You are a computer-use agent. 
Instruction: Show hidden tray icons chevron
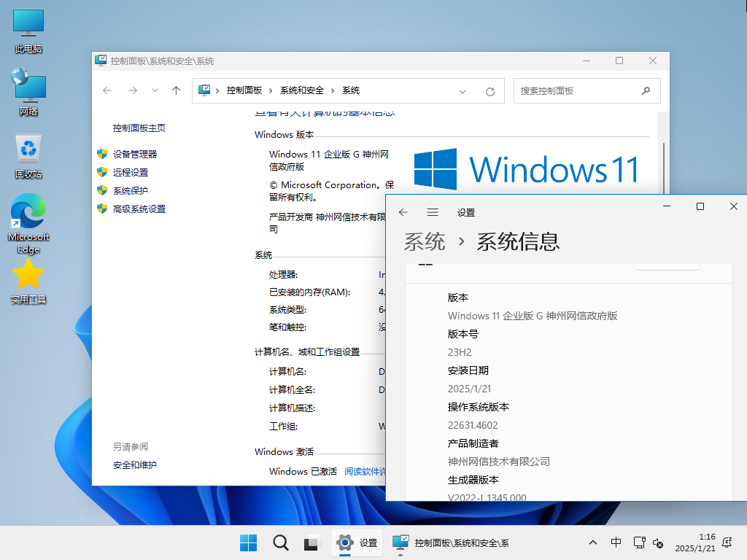[x=592, y=542]
